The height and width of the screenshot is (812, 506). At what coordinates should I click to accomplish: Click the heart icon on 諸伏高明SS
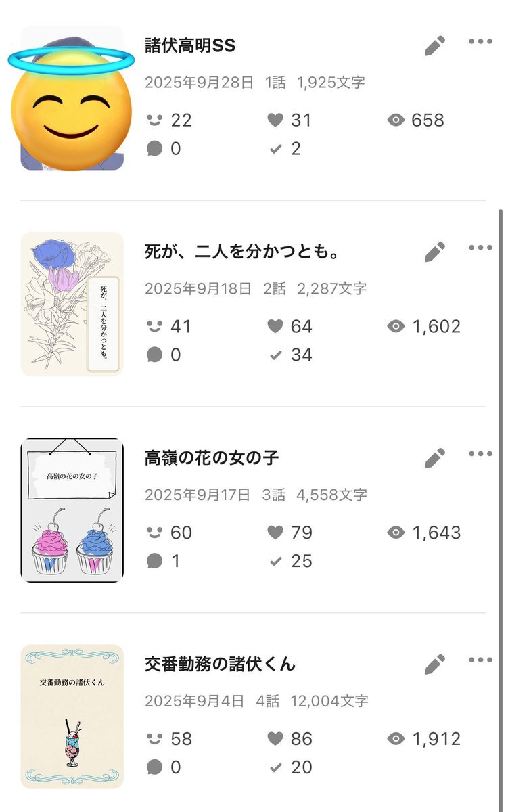(x=275, y=120)
